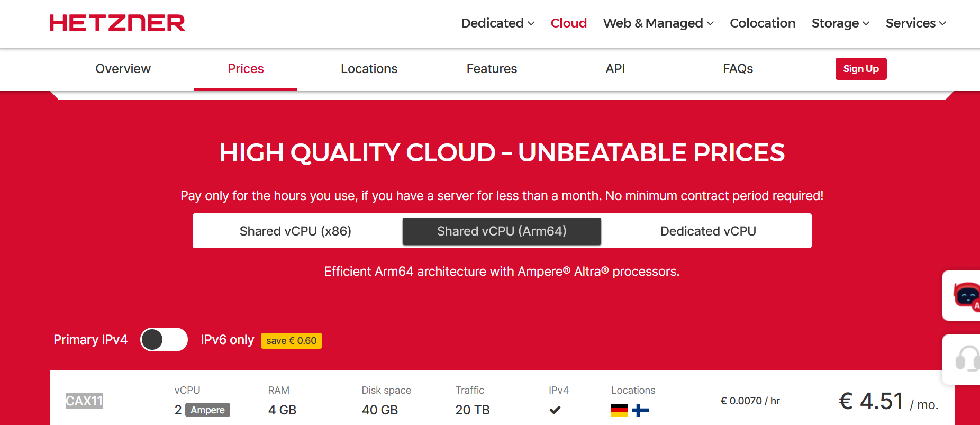Click the Ampere badge
This screenshot has width=980, height=425.
(207, 410)
